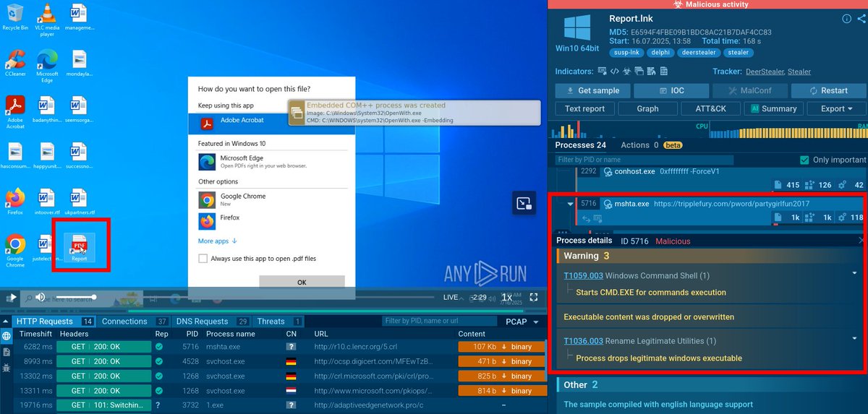Enter fullscreen for the video player

pos(534,297)
